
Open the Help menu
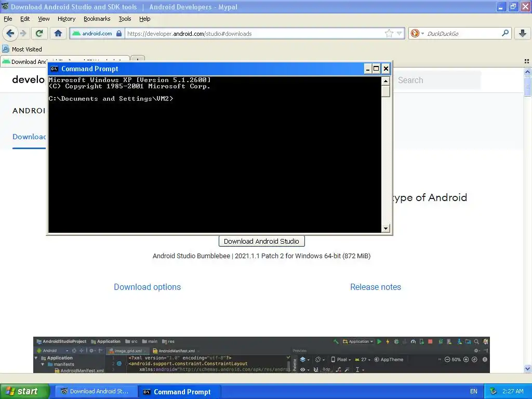144,19
